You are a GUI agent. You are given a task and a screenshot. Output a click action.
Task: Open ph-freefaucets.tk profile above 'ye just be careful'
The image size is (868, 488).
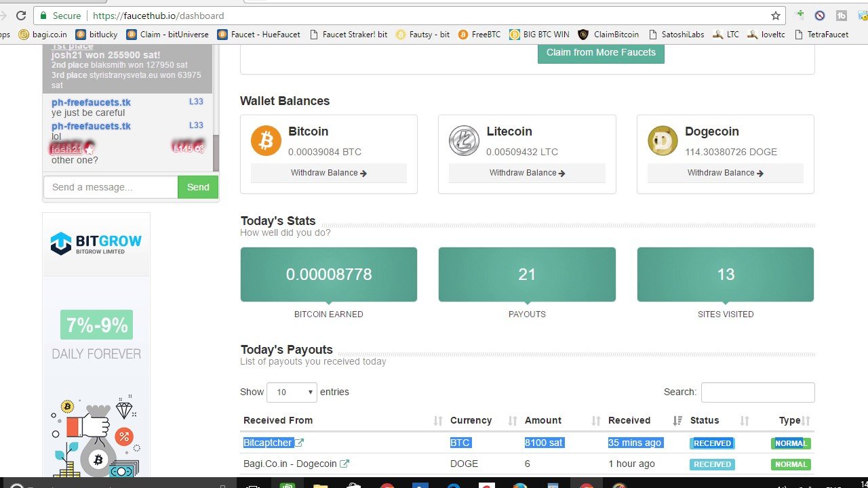coord(91,102)
